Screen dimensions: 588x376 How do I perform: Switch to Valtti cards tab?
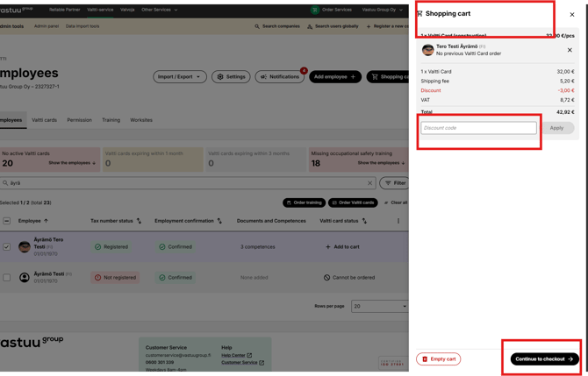coord(44,120)
